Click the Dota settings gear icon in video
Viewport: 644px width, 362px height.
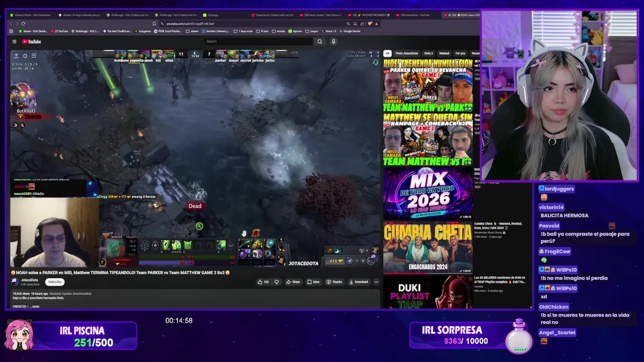(25, 56)
